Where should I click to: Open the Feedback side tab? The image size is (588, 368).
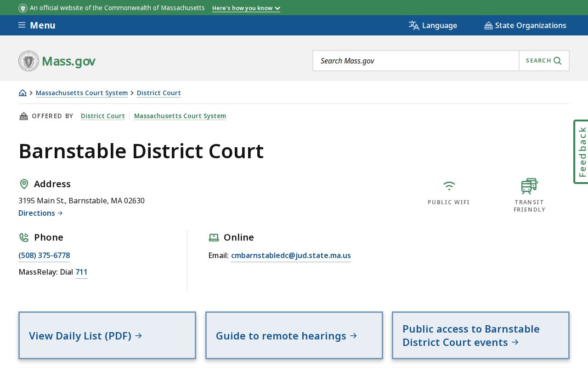(x=581, y=152)
